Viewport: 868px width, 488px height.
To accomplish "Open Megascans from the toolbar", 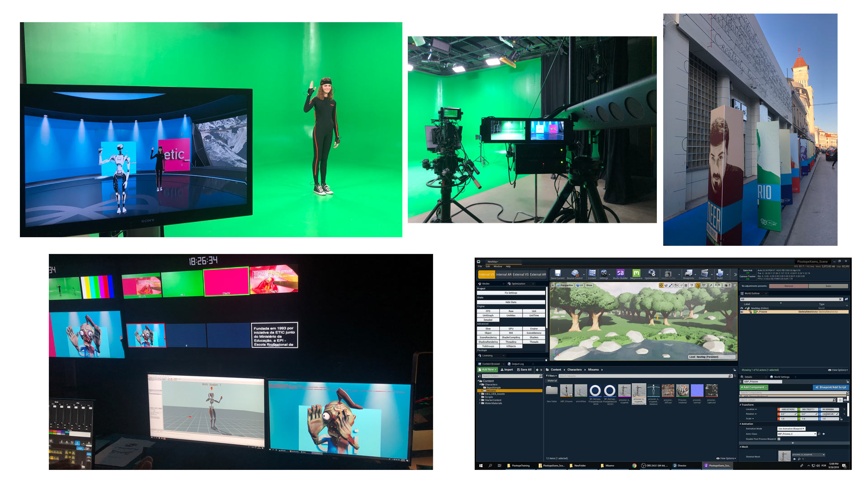I will [636, 274].
